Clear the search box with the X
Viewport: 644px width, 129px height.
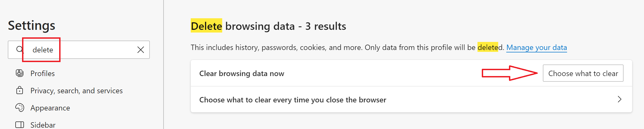pos(140,50)
